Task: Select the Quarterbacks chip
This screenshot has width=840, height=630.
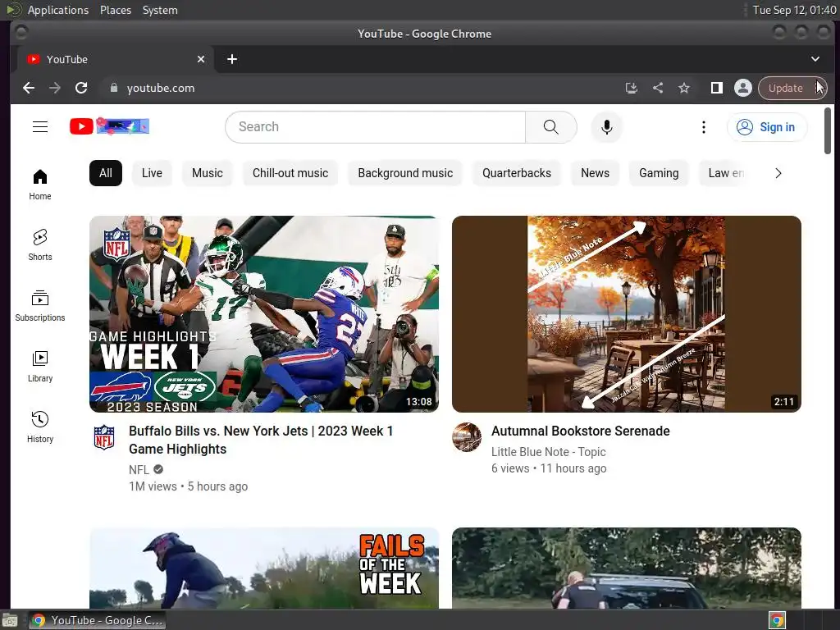Action: coord(517,173)
